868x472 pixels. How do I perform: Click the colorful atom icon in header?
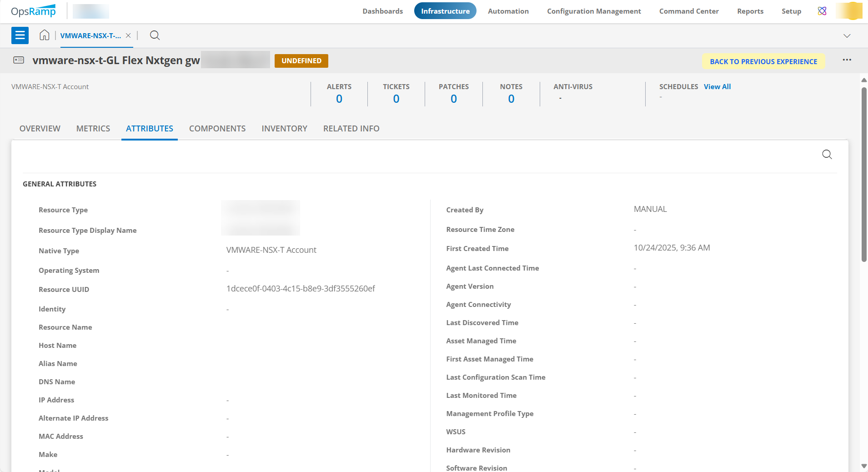pyautogui.click(x=822, y=11)
